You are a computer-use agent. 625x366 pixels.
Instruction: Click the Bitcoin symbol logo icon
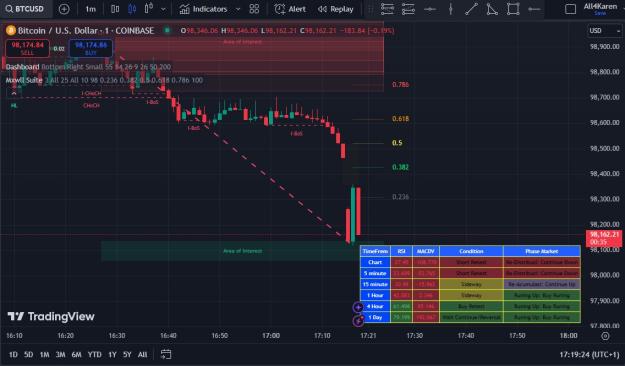point(10,31)
